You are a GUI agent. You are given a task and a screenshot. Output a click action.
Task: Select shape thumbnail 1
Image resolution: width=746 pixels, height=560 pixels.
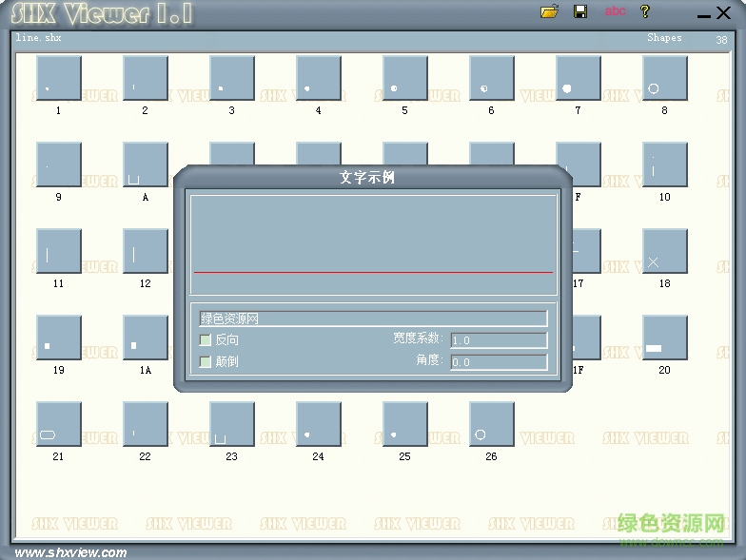pos(59,78)
